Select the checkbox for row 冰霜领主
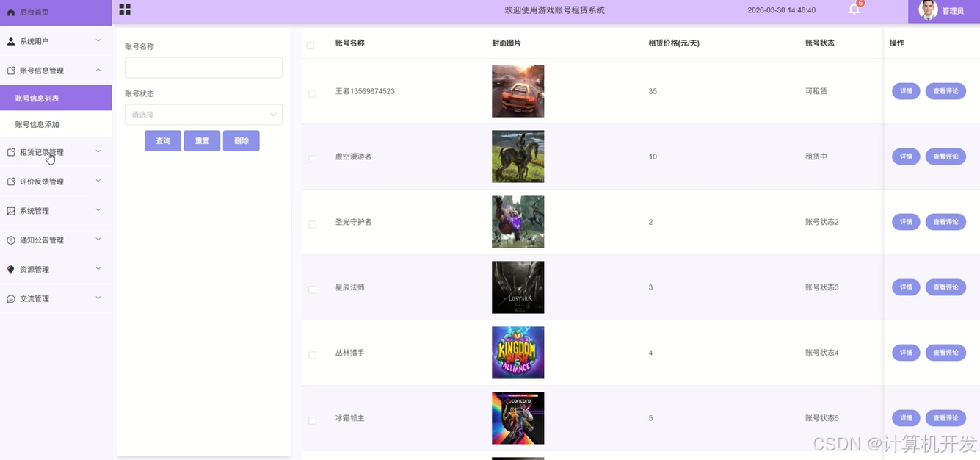Viewport: 980px width, 460px height. coord(312,420)
